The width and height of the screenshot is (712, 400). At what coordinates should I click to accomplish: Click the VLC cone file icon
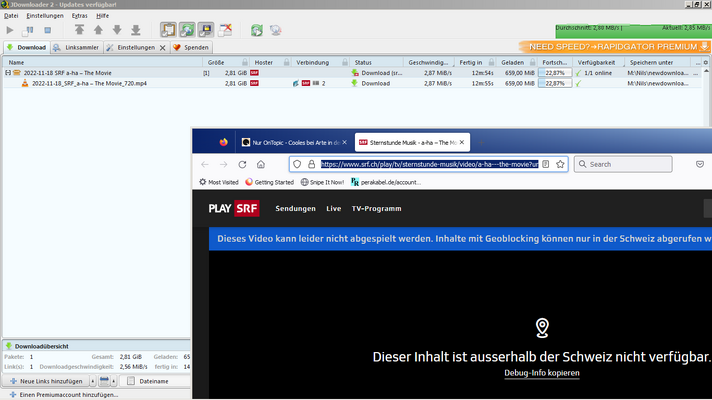[x=25, y=83]
